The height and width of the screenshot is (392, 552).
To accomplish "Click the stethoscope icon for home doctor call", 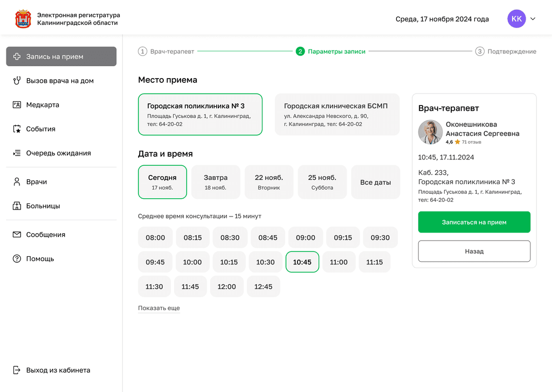I will point(17,81).
